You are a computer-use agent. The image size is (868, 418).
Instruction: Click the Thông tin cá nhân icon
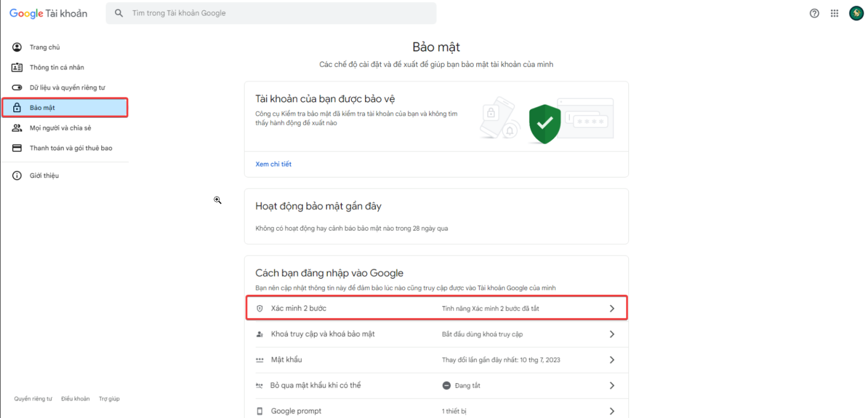point(17,68)
